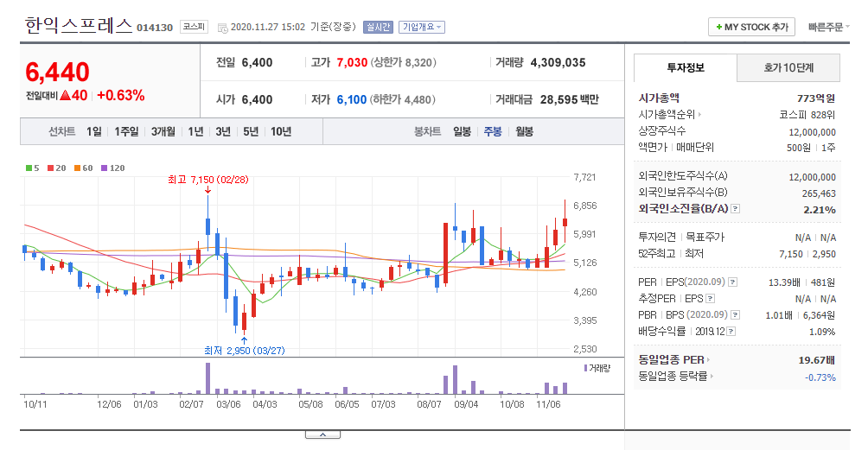
Task: Click the help icon beside 외국인소진율(B/A)
Action: [x=735, y=209]
